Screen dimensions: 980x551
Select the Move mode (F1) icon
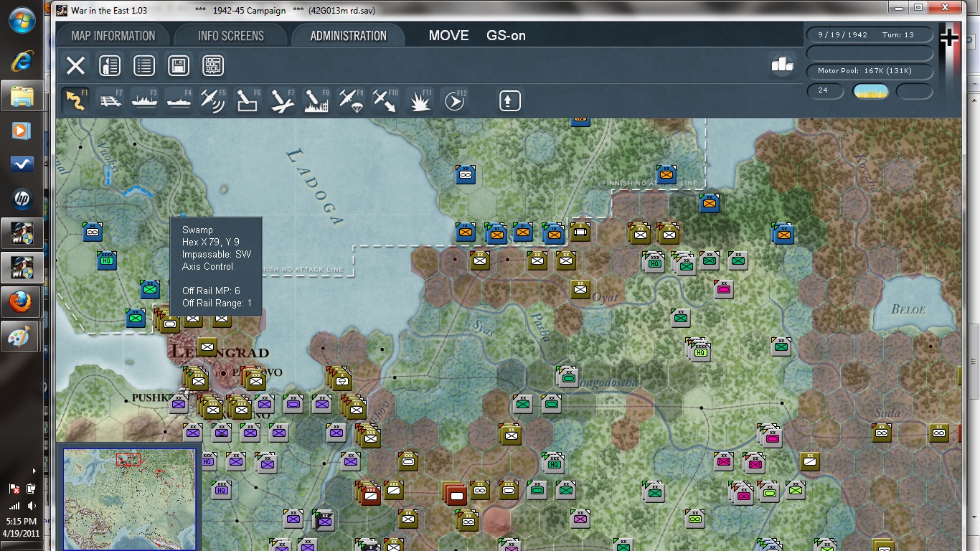pyautogui.click(x=75, y=100)
